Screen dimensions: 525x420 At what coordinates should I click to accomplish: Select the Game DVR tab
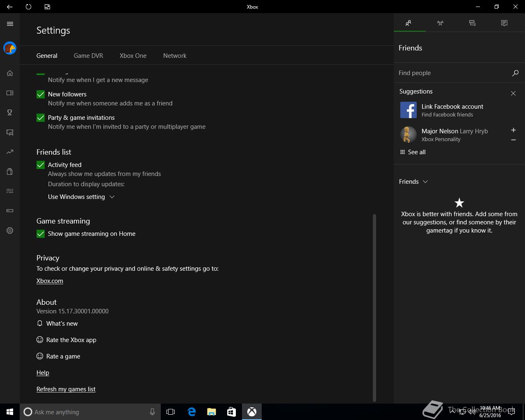click(x=88, y=55)
